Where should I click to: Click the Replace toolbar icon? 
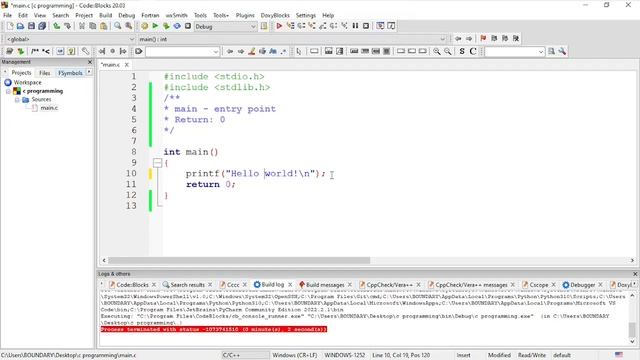pyautogui.click(x=129, y=26)
